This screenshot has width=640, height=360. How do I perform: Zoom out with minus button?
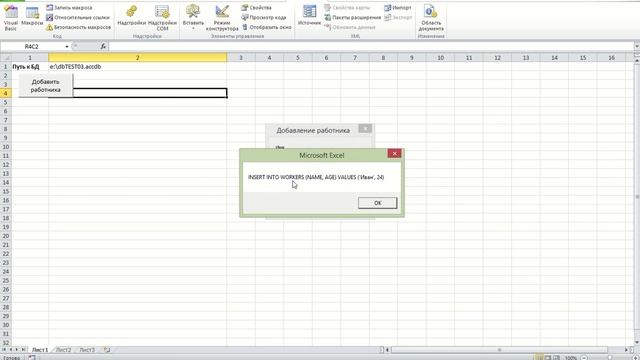click(x=584, y=358)
